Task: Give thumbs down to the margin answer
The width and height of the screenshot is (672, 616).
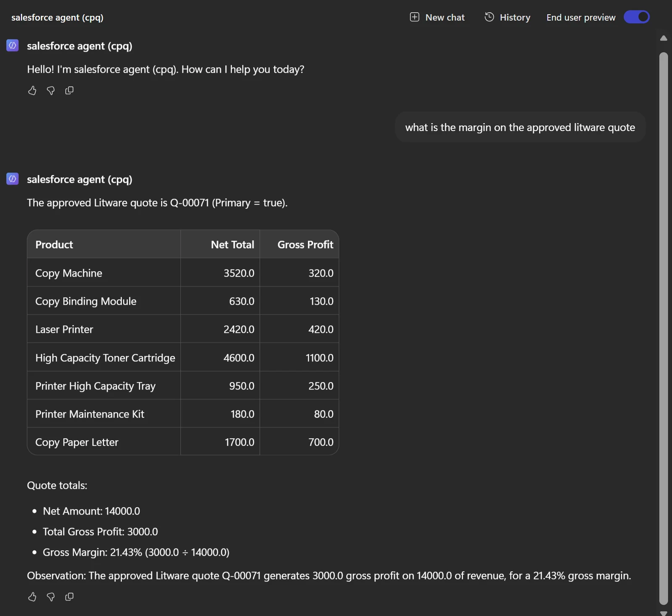Action: click(x=51, y=597)
